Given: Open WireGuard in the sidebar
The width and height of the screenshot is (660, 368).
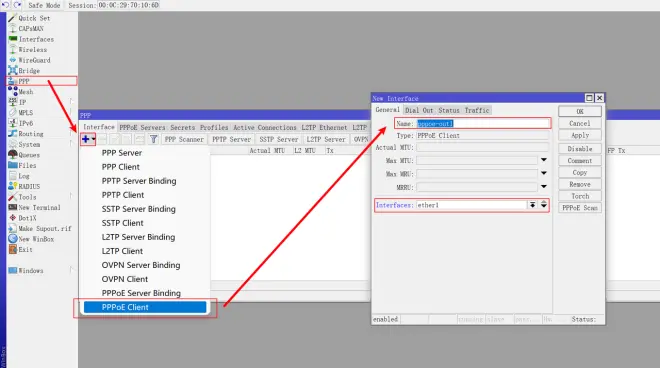Looking at the screenshot, I should pos(34,60).
